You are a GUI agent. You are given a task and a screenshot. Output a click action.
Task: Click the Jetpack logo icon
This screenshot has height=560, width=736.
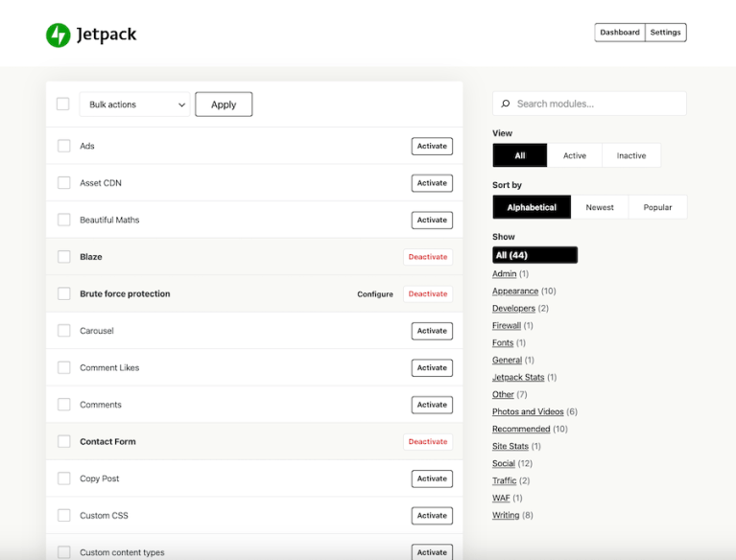click(59, 35)
